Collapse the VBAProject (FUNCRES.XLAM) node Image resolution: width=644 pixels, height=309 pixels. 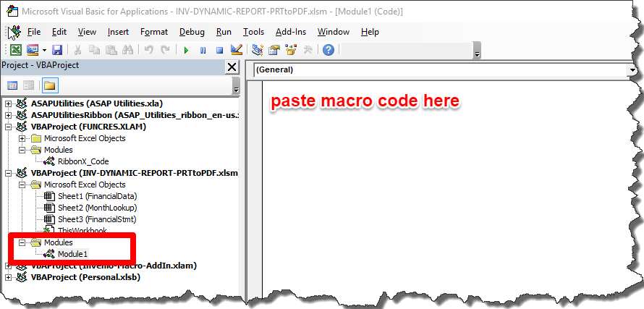[8, 127]
